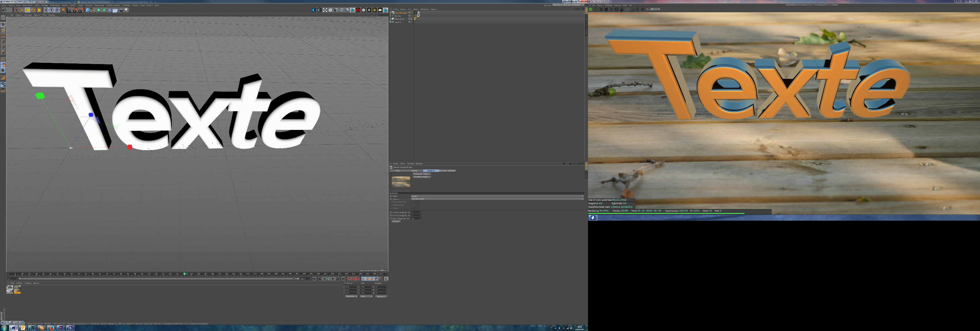The image size is (980, 331).
Task: Activate the Rotate tool icon
Action: click(33, 10)
